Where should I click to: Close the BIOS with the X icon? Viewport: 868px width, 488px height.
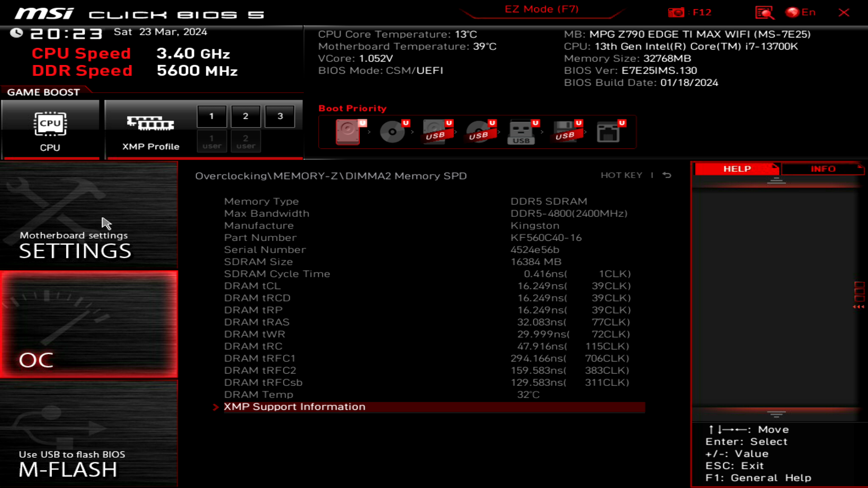(x=844, y=12)
